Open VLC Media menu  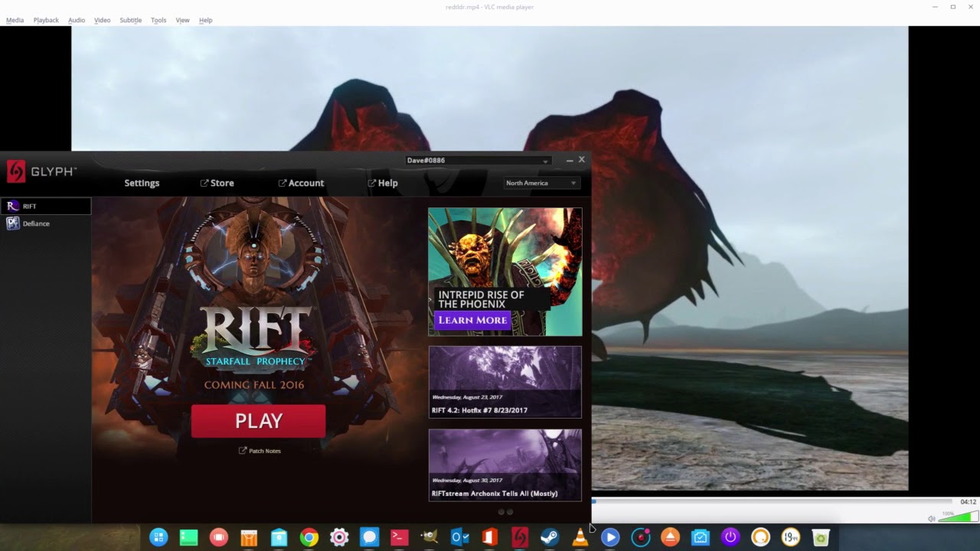[15, 20]
